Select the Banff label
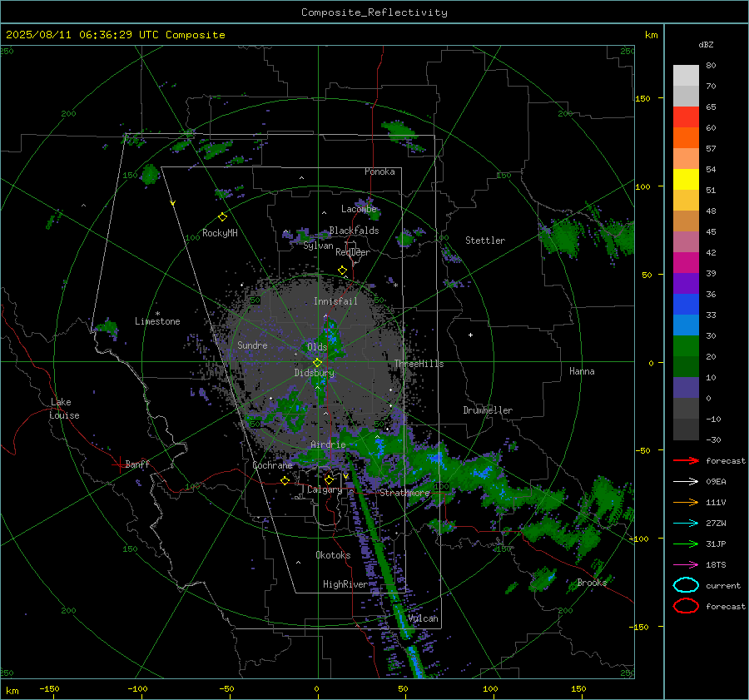749x700 pixels. (137, 464)
